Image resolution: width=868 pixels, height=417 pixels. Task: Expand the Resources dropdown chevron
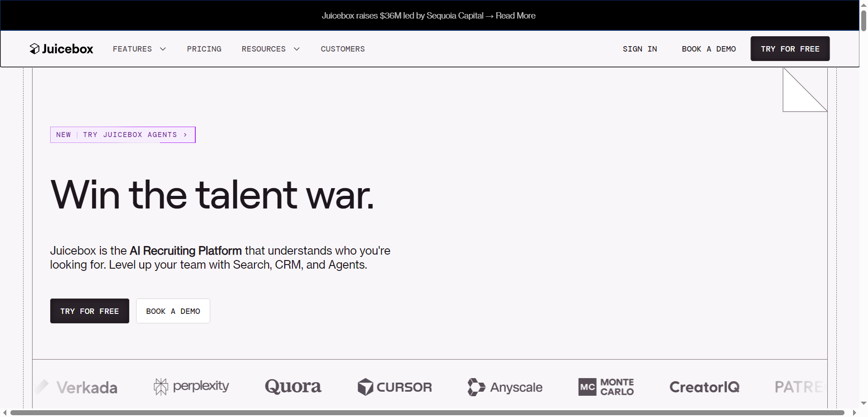click(x=297, y=49)
